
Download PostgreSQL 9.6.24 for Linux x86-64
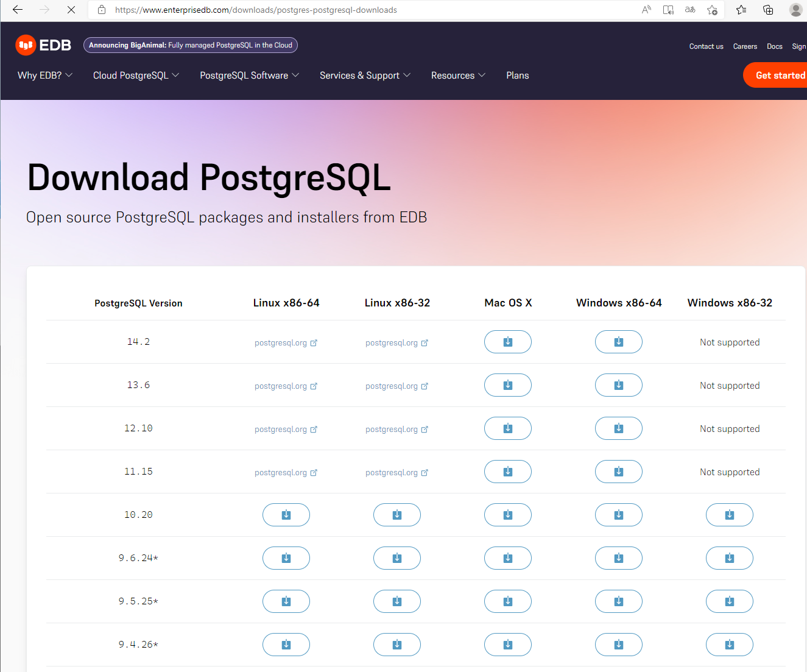[x=286, y=558]
